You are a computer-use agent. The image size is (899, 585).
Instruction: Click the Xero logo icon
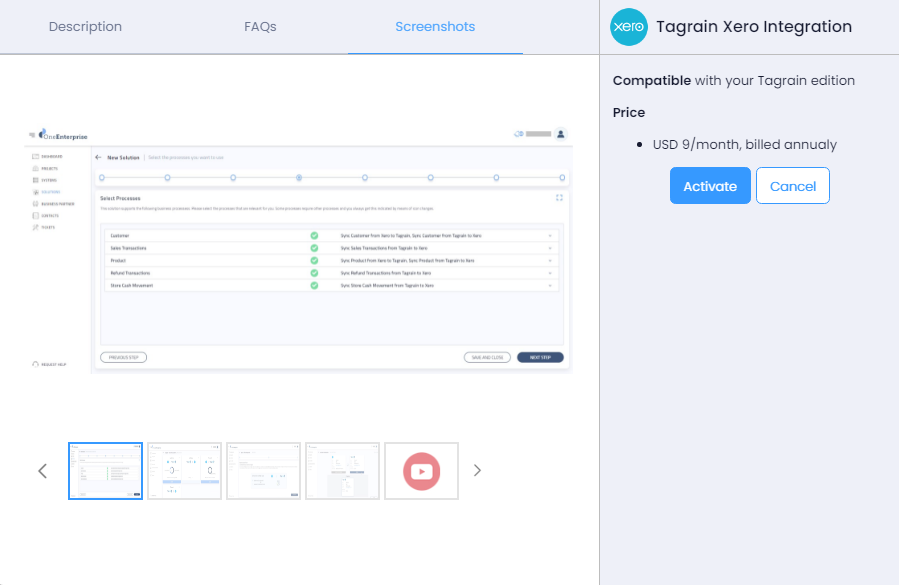point(629,27)
